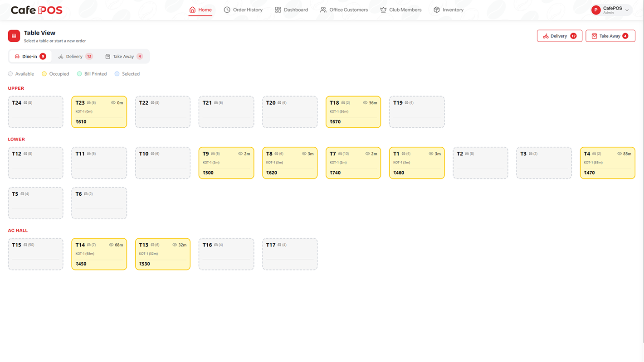Click the Delivery button at top right

(560, 36)
